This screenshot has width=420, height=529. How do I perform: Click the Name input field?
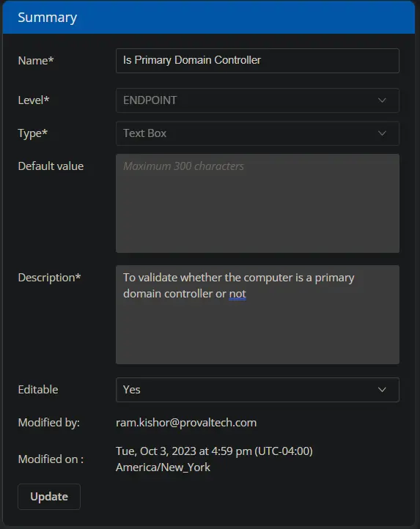tap(257, 61)
